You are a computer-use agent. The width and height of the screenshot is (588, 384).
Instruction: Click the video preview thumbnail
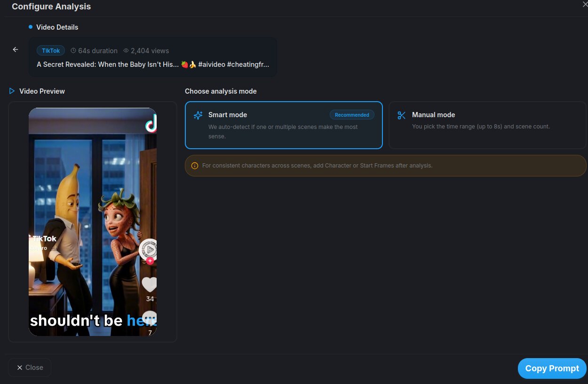tap(93, 222)
